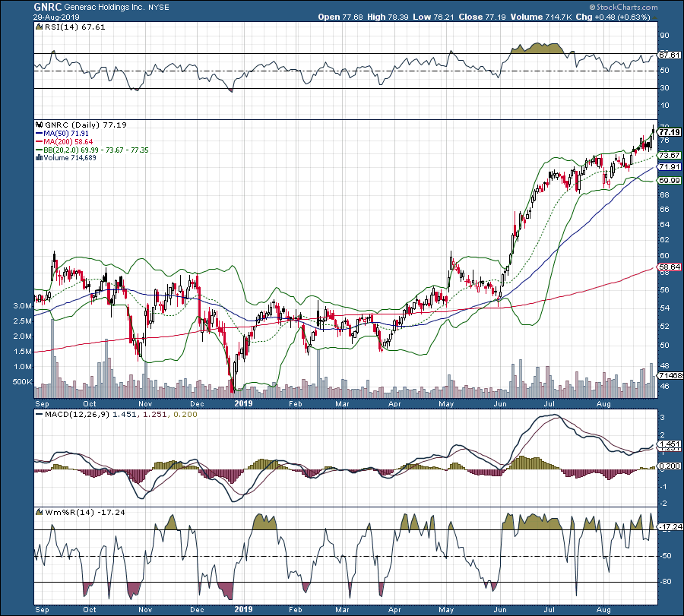Image resolution: width=684 pixels, height=616 pixels.
Task: Click the 29-Aug-2019 chart date
Action: [56, 17]
